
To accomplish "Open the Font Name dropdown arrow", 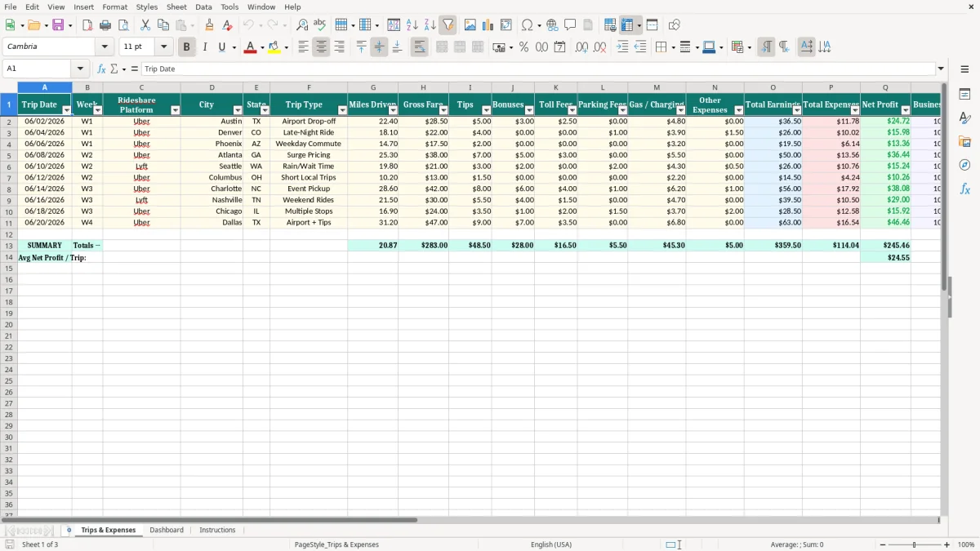I will point(105,47).
